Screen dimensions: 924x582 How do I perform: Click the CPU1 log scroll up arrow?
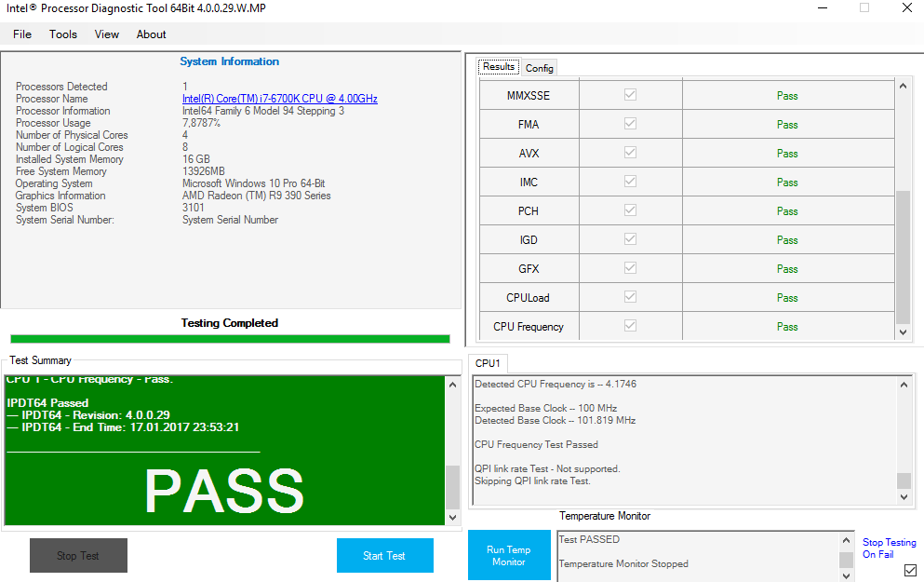[904, 386]
